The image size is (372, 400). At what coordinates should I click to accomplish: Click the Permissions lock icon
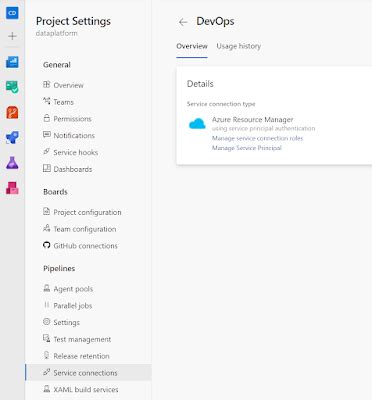[x=47, y=118]
